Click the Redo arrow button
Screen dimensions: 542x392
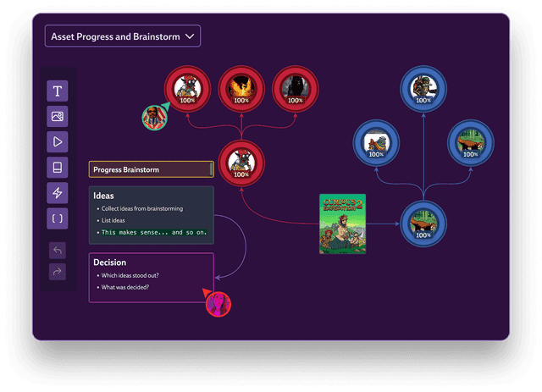click(x=58, y=272)
